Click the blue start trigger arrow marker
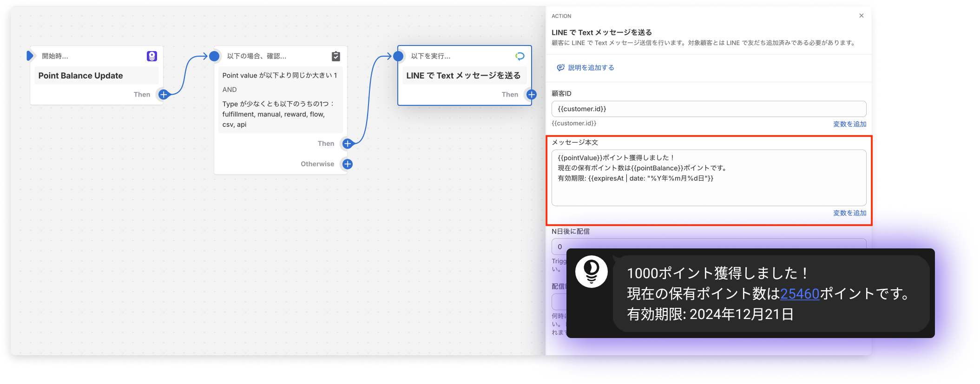Image resolution: width=980 pixels, height=384 pixels. [30, 56]
